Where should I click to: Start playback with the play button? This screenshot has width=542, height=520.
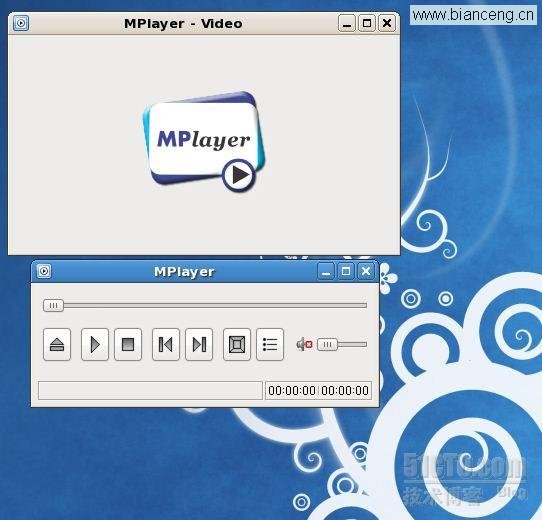point(95,344)
